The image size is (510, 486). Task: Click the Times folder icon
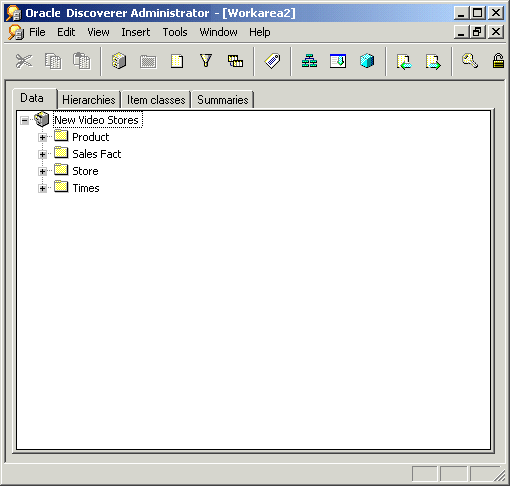[61, 187]
